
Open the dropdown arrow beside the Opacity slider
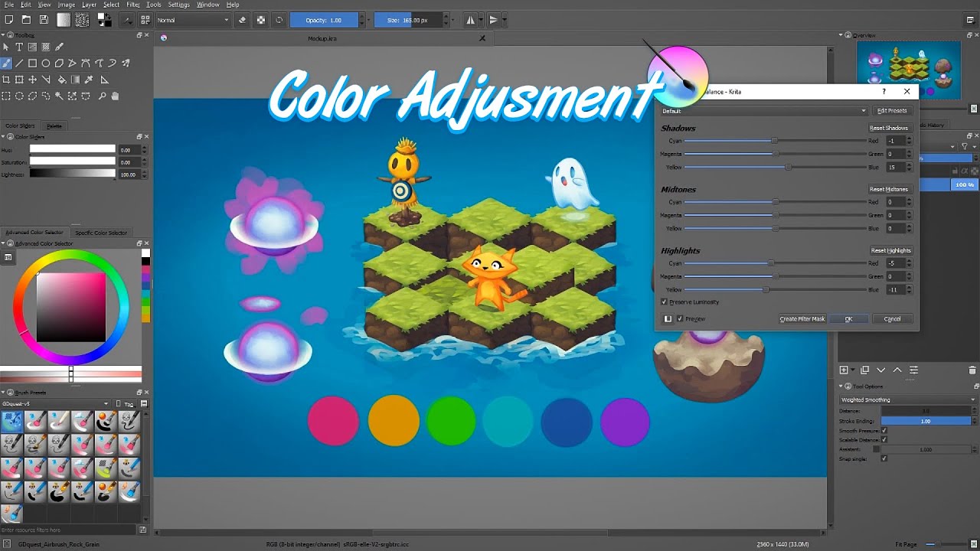368,20
